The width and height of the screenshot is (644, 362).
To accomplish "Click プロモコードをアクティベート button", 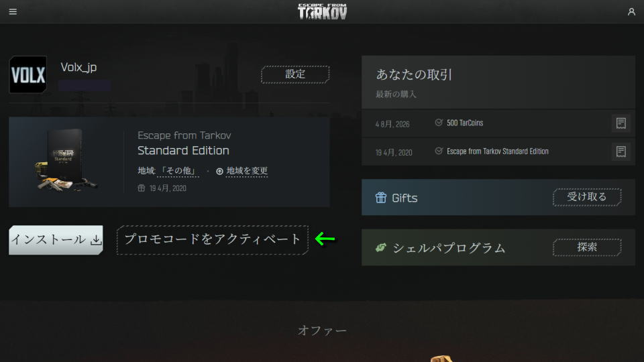I will click(x=213, y=240).
